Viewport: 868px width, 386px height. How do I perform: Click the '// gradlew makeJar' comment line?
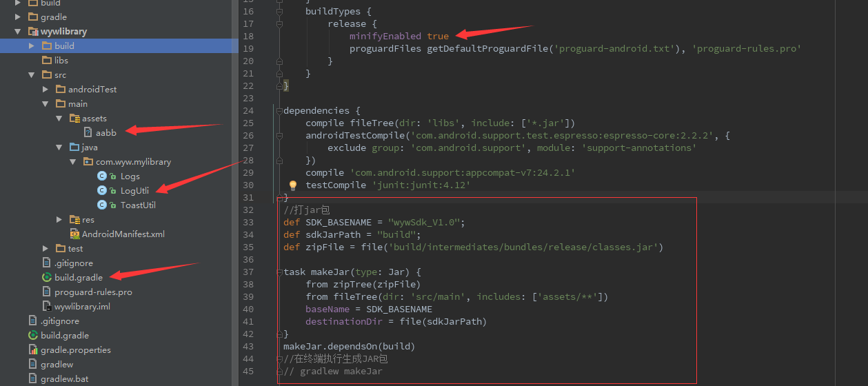(x=333, y=371)
